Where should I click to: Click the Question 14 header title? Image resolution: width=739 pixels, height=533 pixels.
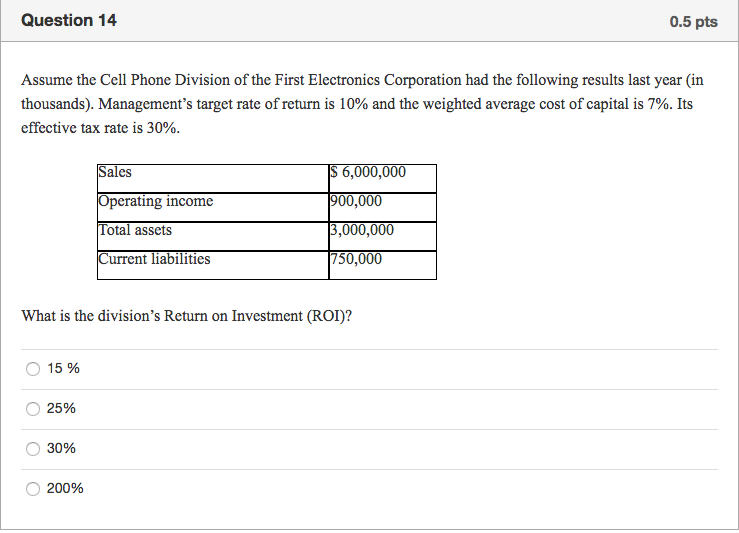[x=69, y=20]
